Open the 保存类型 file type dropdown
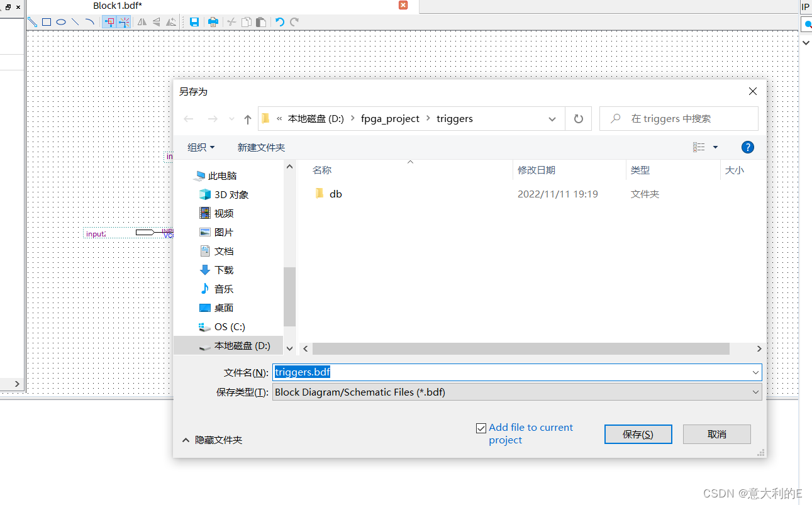The image size is (812, 505). [x=755, y=392]
